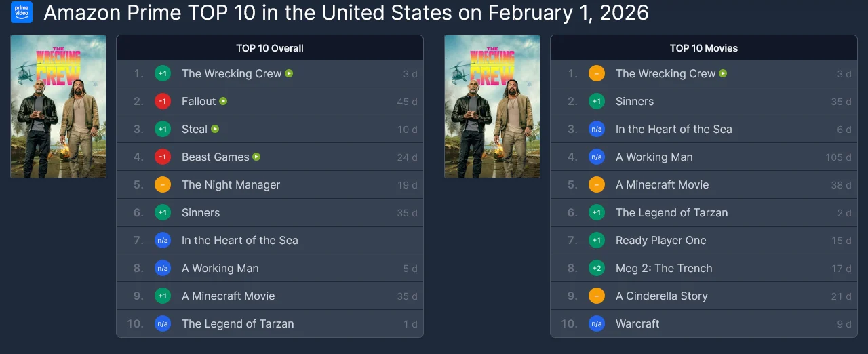Open The Night Manager title link
The image size is (868, 354).
coord(231,184)
